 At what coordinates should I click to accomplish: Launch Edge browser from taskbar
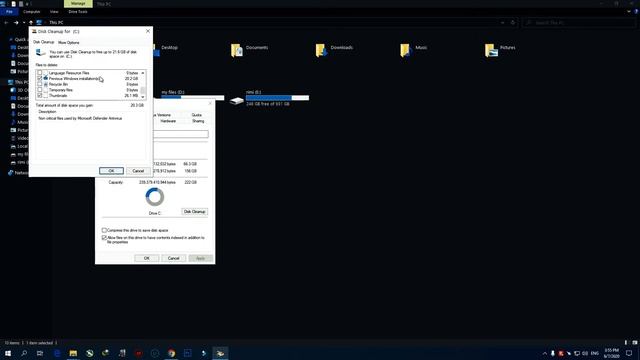(57, 353)
